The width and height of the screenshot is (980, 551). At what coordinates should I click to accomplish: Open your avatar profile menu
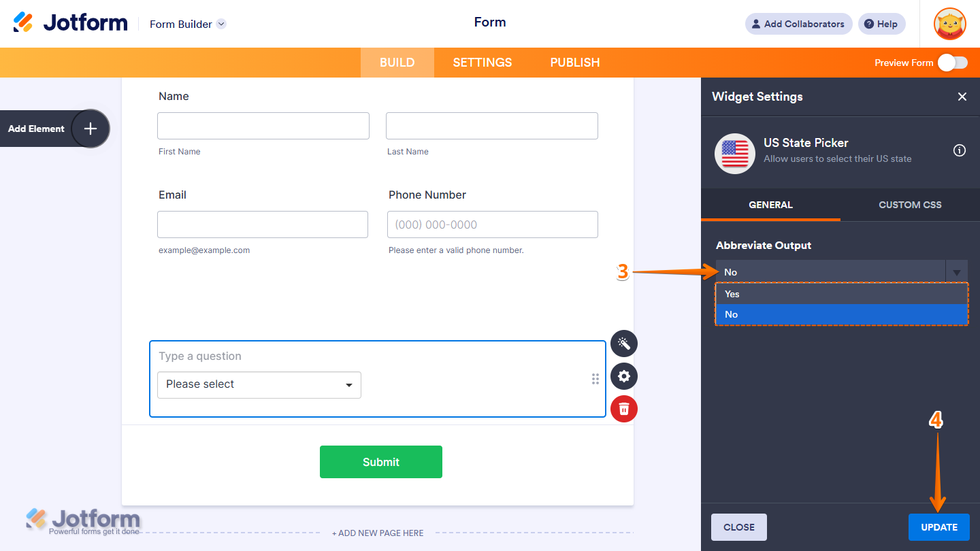(949, 24)
